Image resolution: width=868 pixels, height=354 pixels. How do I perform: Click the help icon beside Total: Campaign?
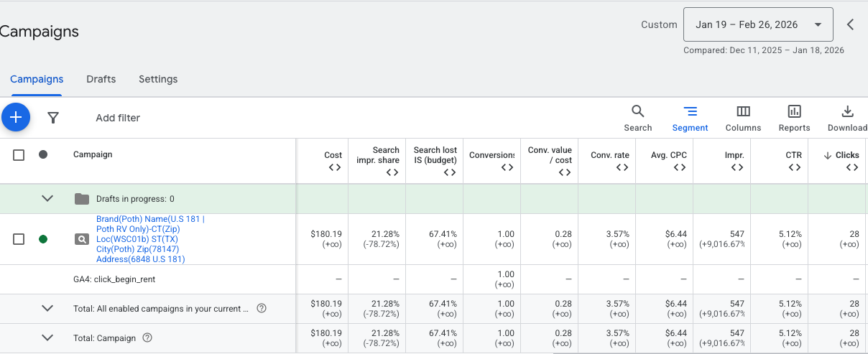pos(147,337)
